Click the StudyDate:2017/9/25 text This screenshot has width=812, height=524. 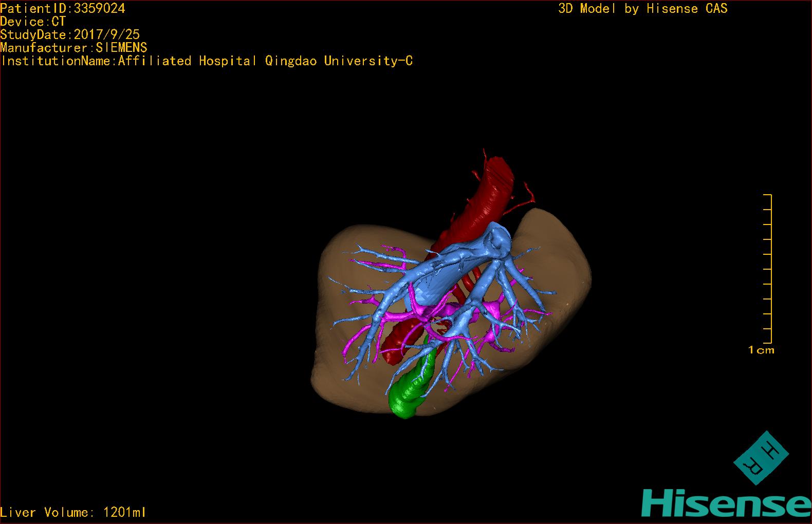(70, 34)
